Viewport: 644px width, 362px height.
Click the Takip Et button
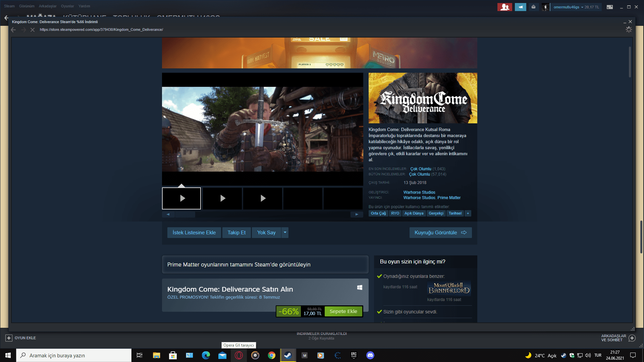coord(236,233)
